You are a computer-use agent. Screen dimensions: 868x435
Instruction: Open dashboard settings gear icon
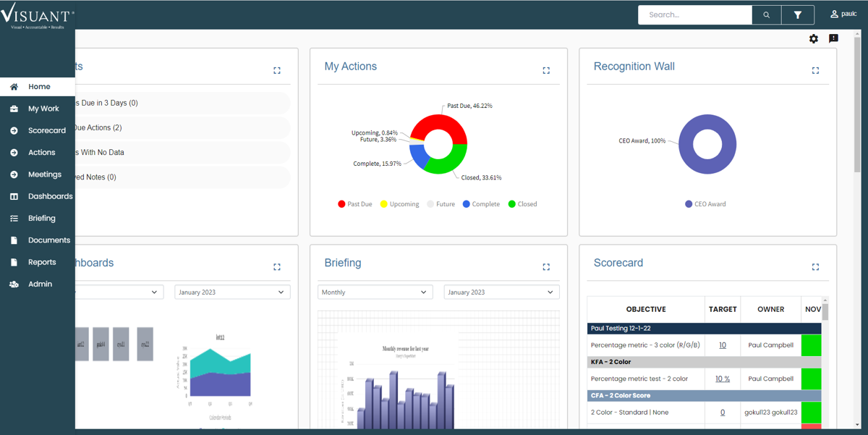click(814, 38)
